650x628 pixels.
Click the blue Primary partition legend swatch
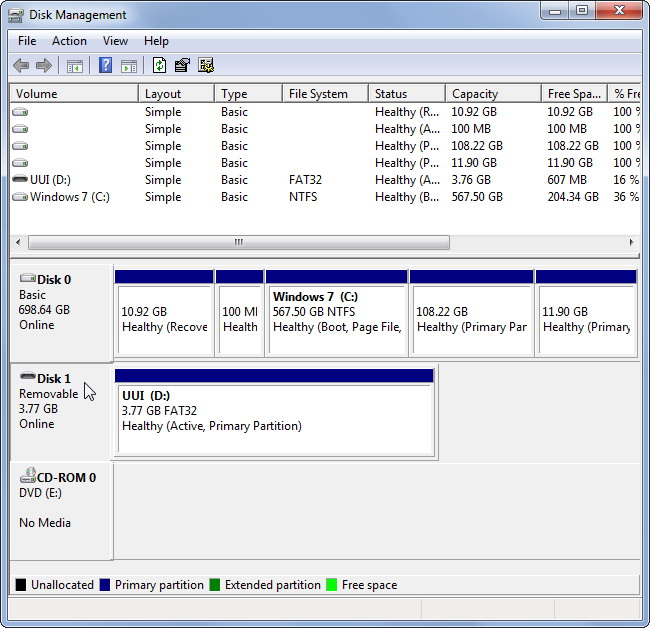pyautogui.click(x=105, y=585)
